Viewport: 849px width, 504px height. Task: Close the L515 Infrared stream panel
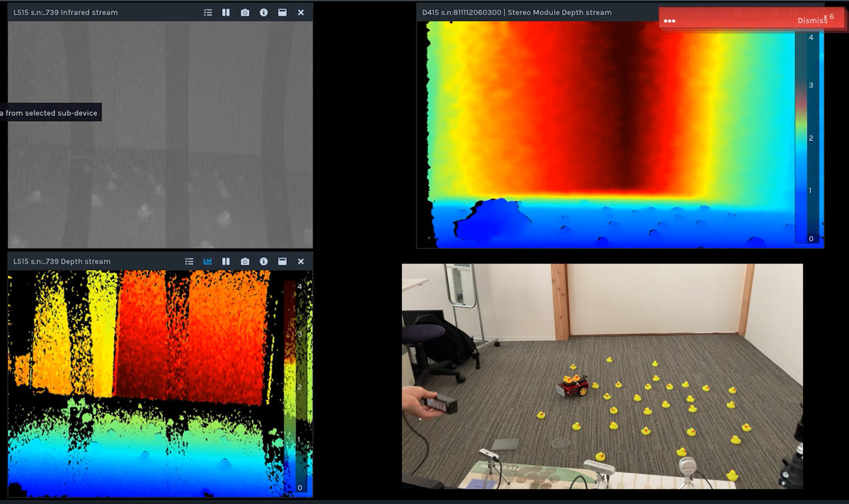[x=301, y=13]
